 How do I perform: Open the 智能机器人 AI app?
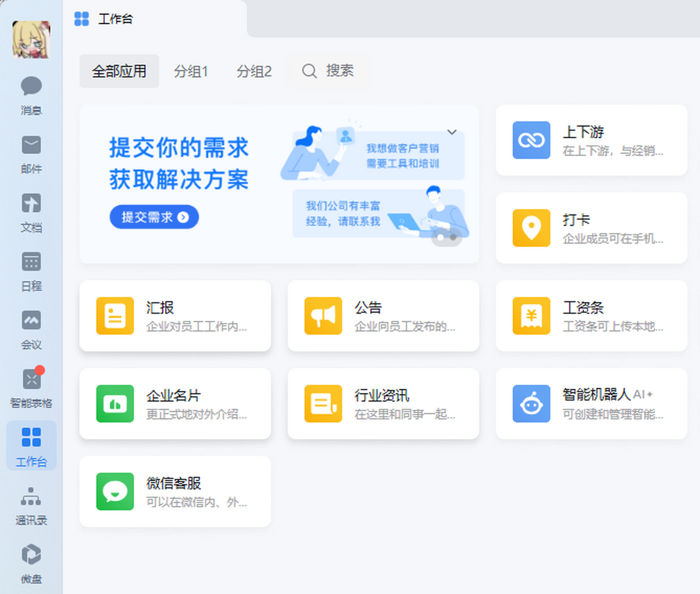591,403
